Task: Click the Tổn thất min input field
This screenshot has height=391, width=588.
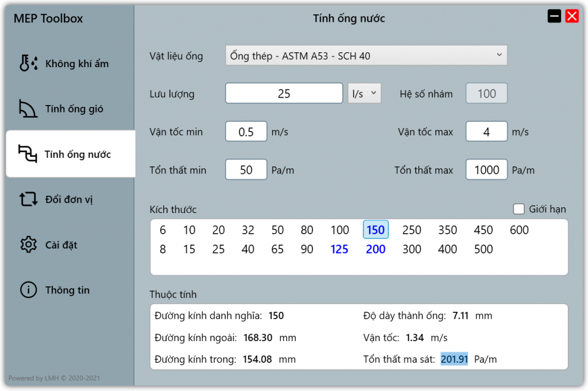Action: (x=246, y=169)
